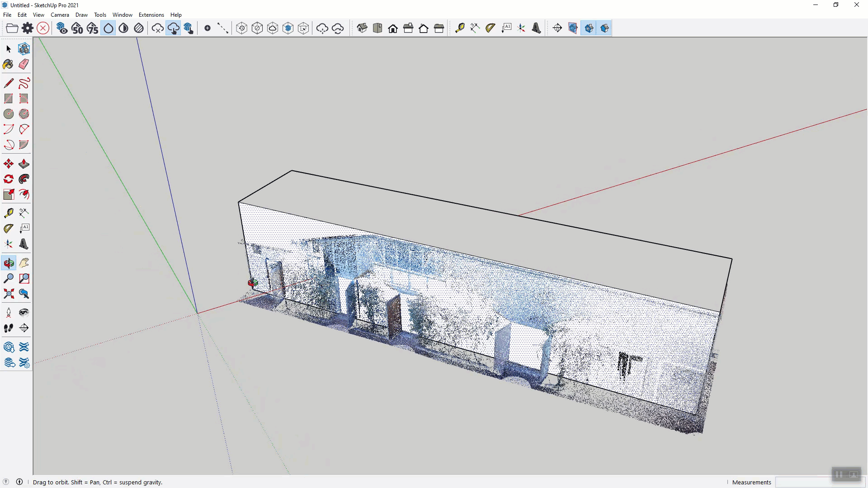Pick the Pencil line tool
The width and height of the screenshot is (868, 488).
click(x=8, y=83)
